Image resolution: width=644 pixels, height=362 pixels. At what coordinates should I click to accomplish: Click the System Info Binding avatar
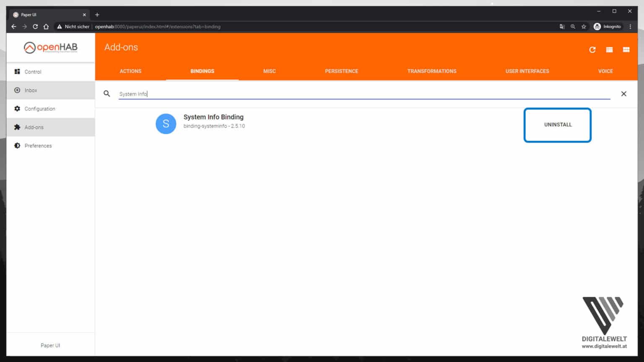(166, 124)
